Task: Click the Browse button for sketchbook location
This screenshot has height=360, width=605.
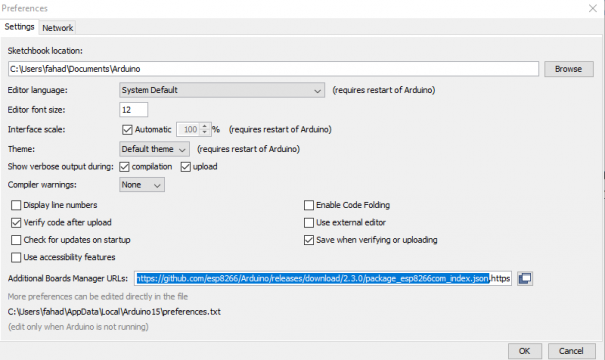Action: pos(569,69)
